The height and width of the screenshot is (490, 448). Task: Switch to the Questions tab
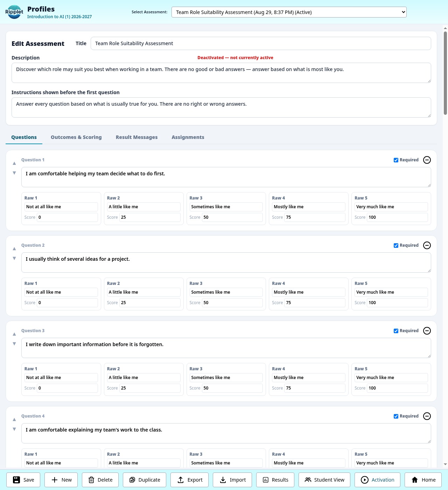pyautogui.click(x=24, y=137)
